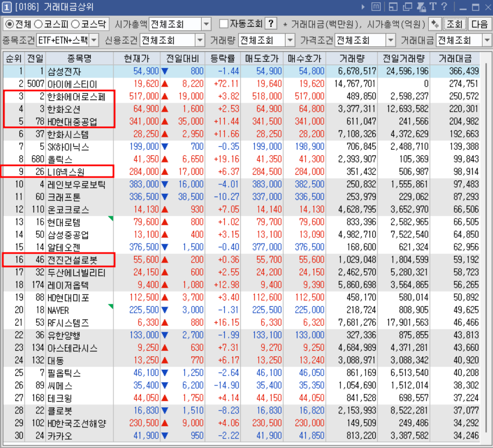This screenshot has width=493, height=448.
Task: Select stock 레인보우로보틱스
Action: tap(76, 184)
